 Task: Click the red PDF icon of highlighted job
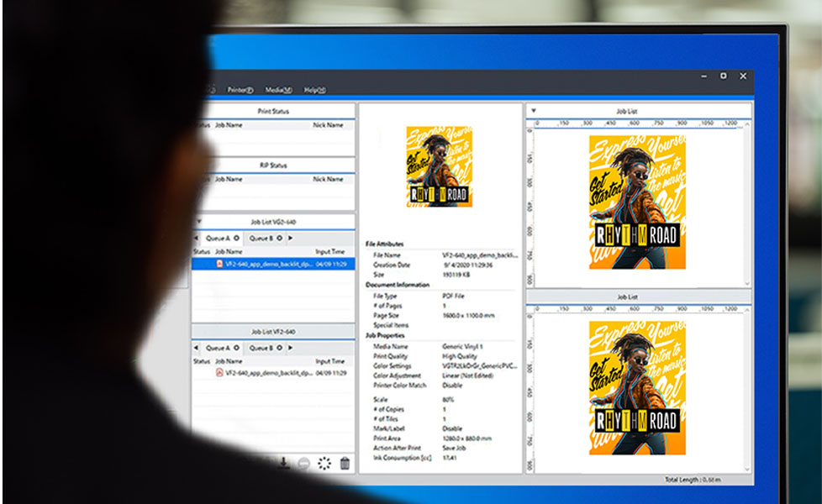219,264
